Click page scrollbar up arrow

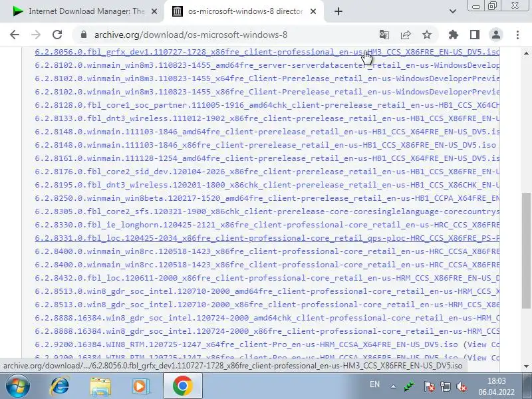click(526, 53)
